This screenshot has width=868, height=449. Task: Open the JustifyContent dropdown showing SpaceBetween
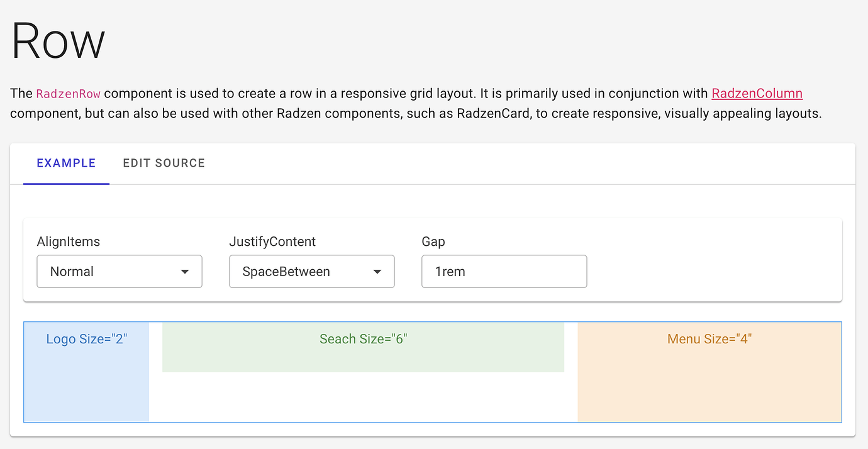[312, 272]
